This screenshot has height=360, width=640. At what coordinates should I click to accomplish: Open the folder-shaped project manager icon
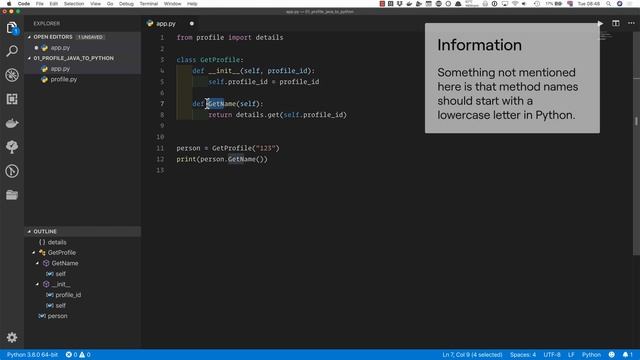pyautogui.click(x=12, y=195)
